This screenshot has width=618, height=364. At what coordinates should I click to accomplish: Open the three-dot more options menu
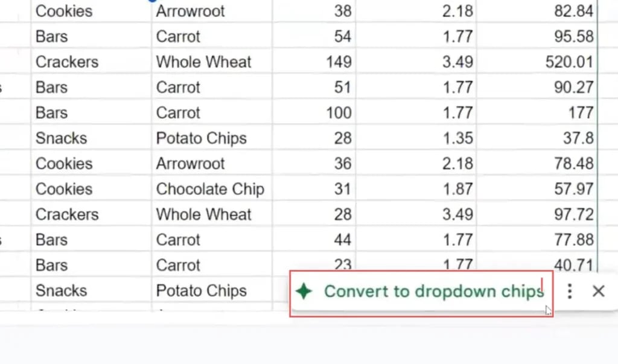click(569, 292)
